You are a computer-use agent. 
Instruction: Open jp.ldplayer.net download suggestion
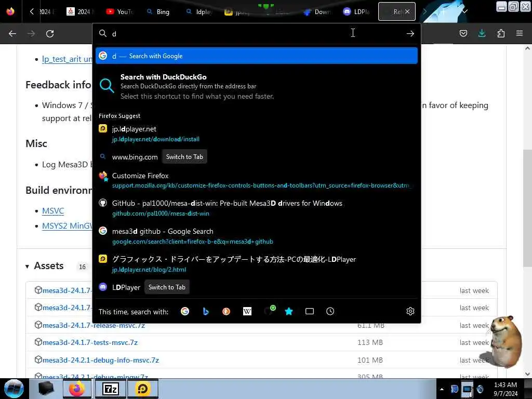[257, 134]
